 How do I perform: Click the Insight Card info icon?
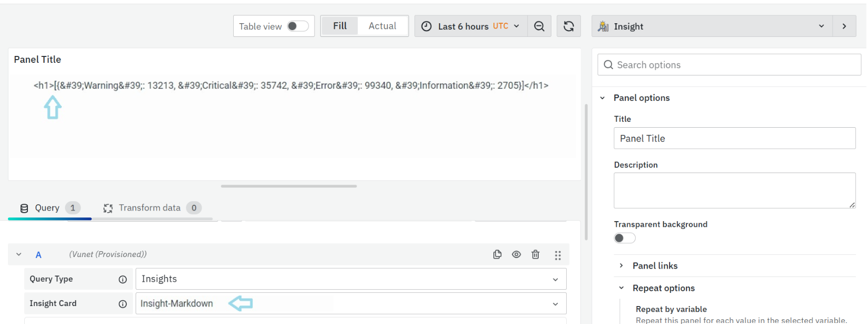pos(122,304)
